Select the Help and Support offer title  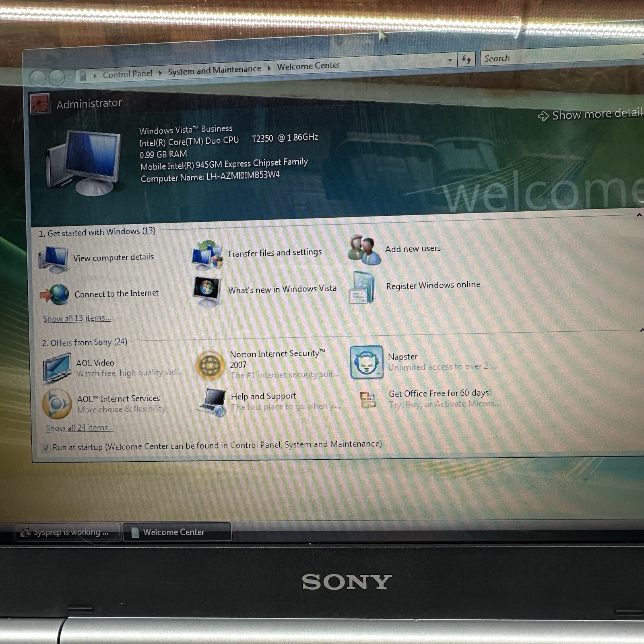(x=263, y=396)
